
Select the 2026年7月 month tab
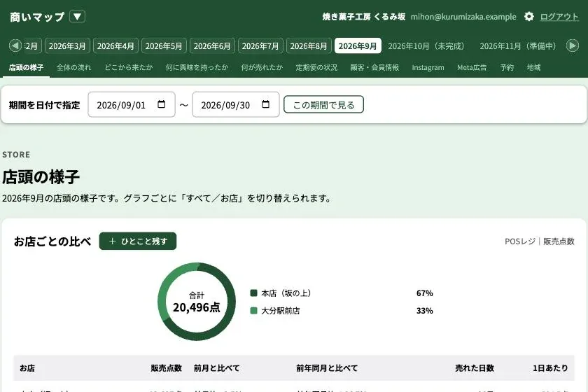click(x=260, y=45)
